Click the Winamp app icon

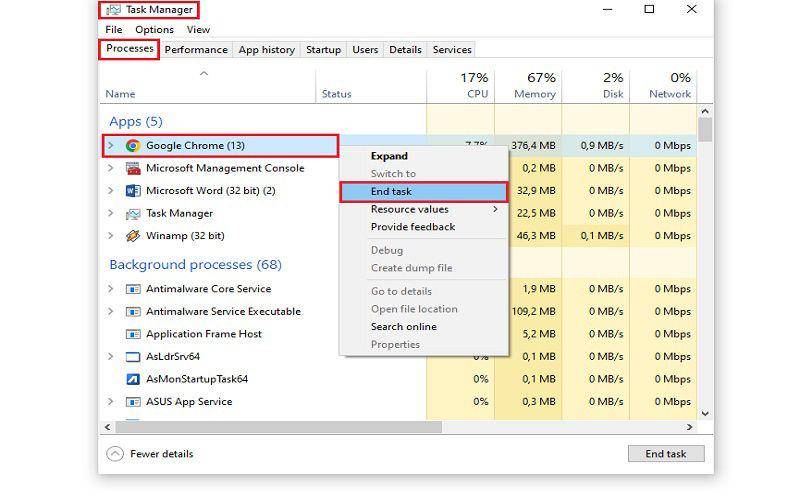133,236
